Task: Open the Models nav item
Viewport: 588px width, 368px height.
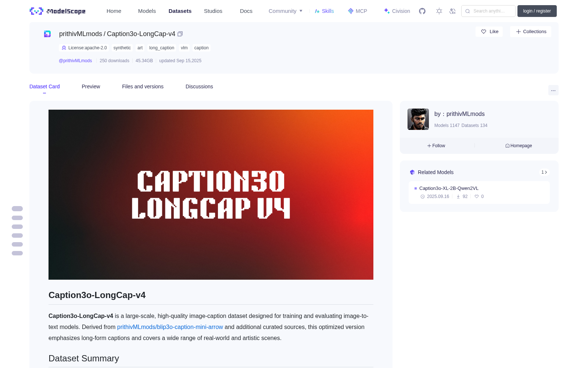Action: pyautogui.click(x=147, y=11)
